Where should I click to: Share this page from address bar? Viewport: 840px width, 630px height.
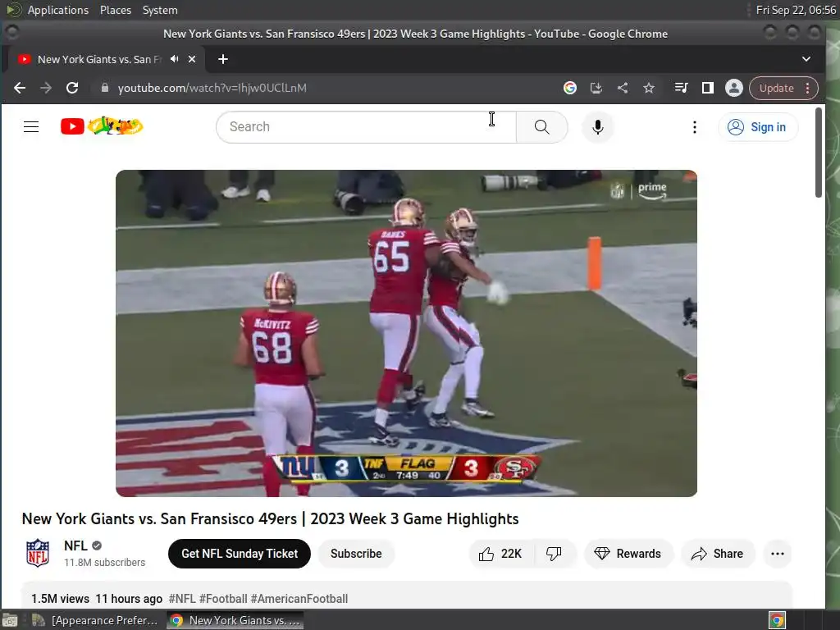pyautogui.click(x=623, y=88)
